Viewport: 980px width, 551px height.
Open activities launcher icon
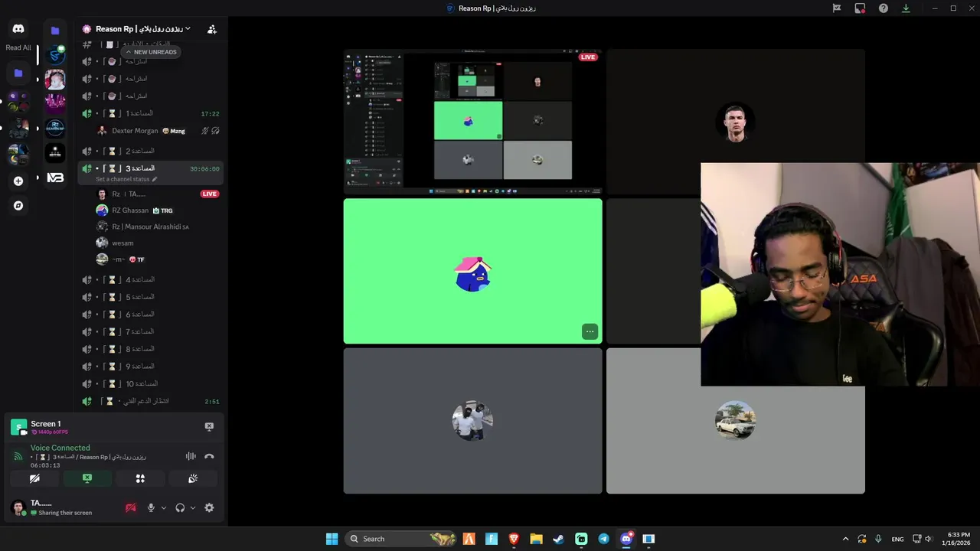(140, 478)
